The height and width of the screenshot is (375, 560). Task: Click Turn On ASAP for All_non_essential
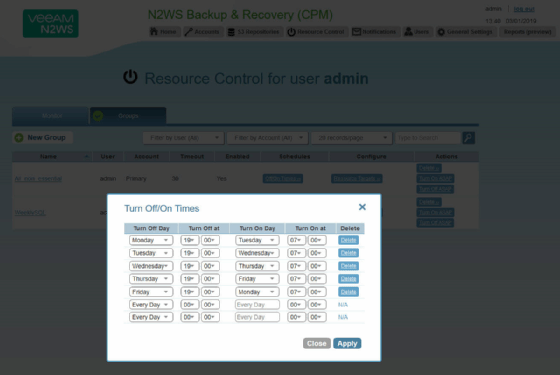point(435,178)
